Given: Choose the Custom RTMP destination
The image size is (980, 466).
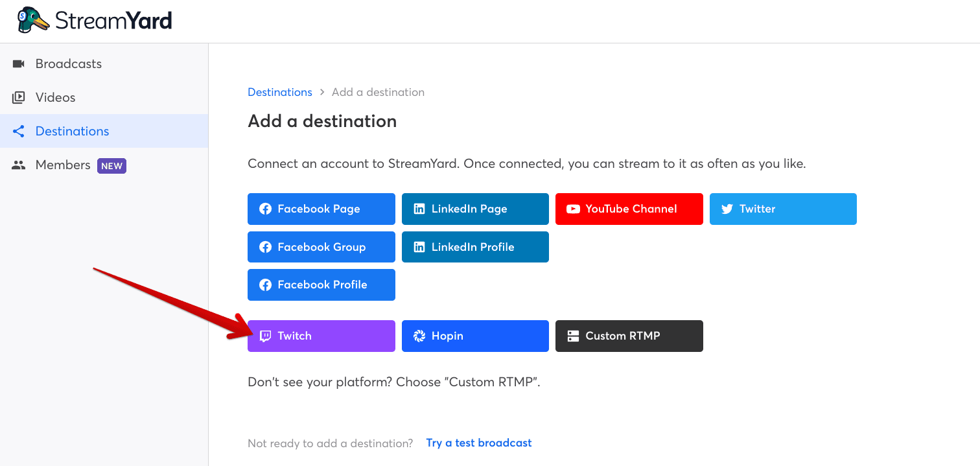Looking at the screenshot, I should (x=629, y=336).
